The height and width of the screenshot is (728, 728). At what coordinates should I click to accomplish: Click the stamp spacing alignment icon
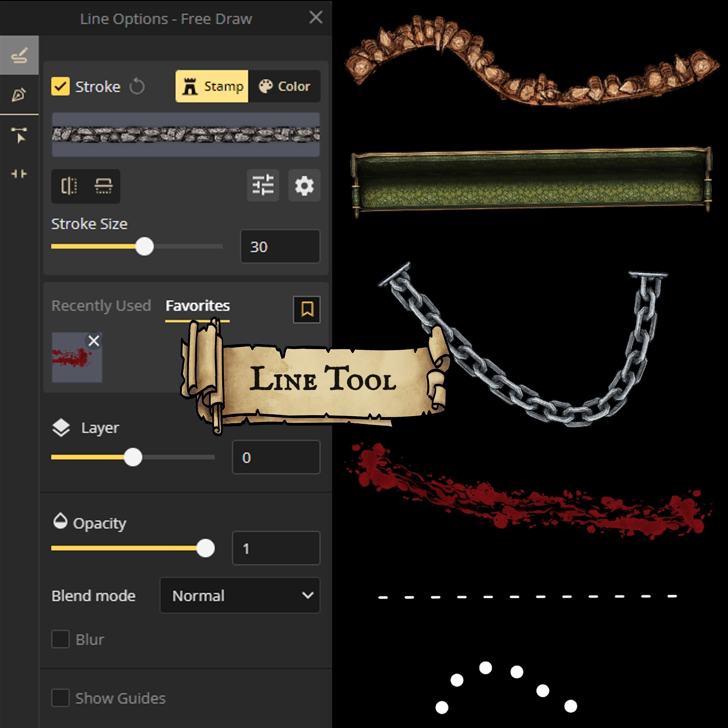[x=103, y=186]
